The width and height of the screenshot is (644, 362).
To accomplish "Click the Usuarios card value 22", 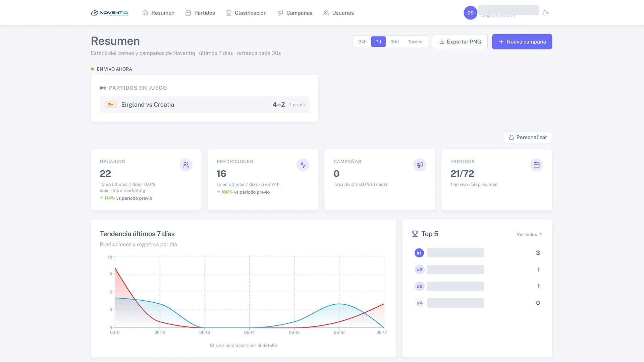I will (x=105, y=174).
